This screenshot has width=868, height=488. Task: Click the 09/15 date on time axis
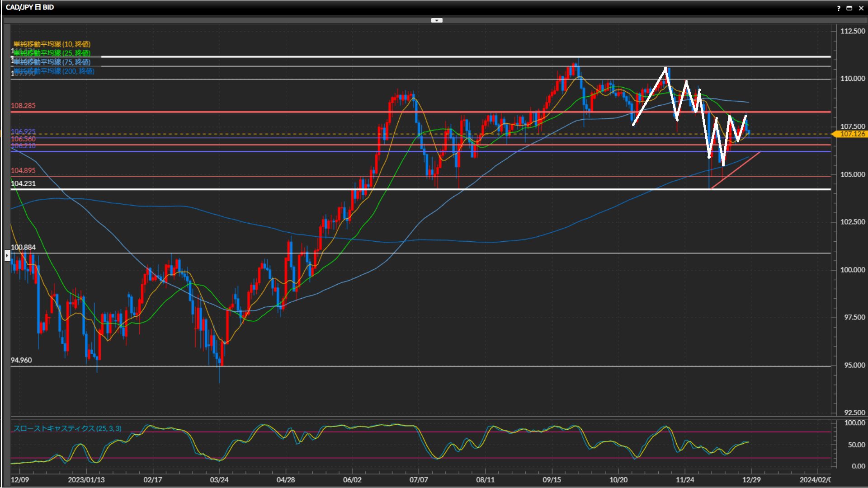click(x=552, y=479)
